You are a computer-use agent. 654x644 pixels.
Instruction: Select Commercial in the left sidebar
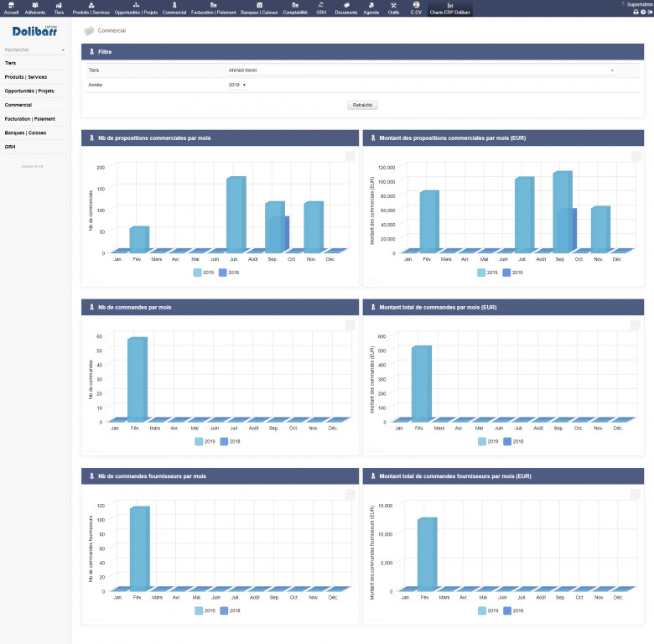click(x=18, y=105)
